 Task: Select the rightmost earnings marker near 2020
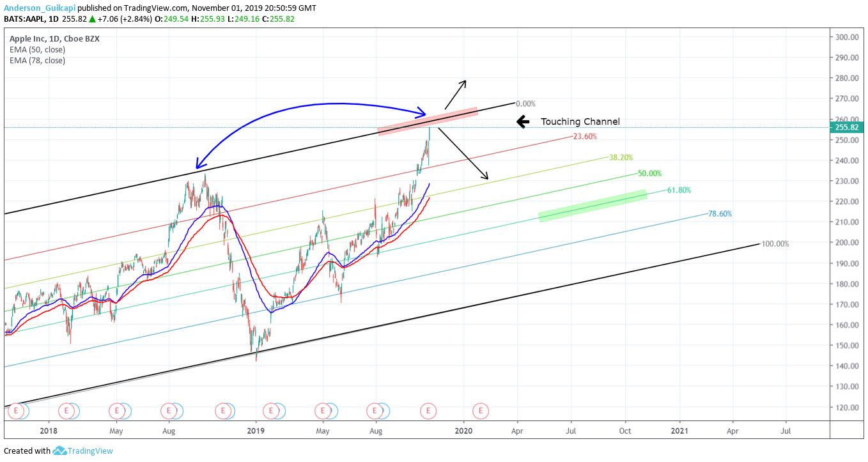(x=481, y=410)
